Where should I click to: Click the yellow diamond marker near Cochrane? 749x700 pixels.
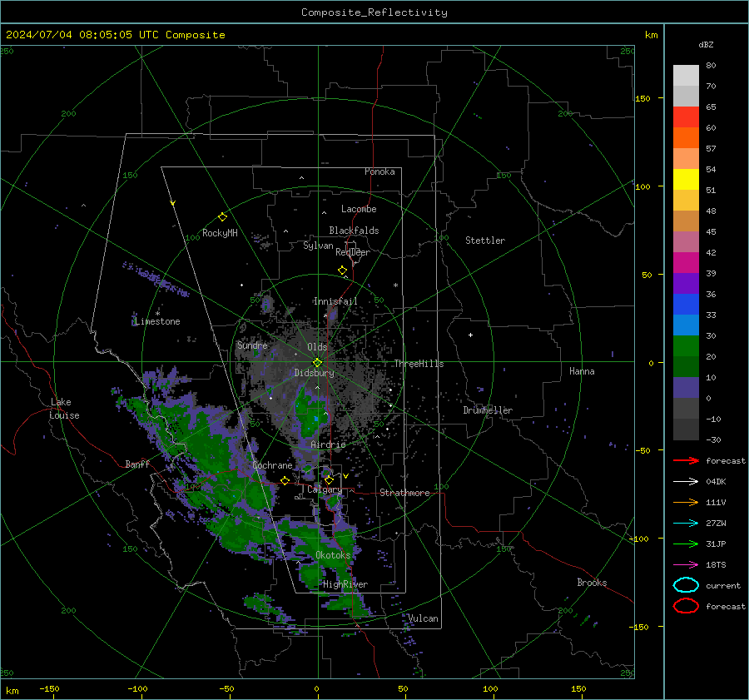pyautogui.click(x=285, y=481)
